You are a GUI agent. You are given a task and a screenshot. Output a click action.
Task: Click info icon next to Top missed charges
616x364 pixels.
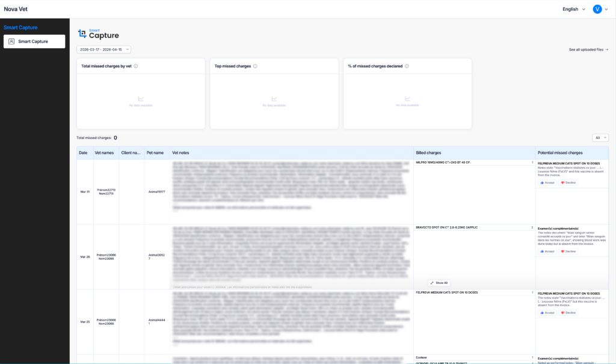pos(256,66)
